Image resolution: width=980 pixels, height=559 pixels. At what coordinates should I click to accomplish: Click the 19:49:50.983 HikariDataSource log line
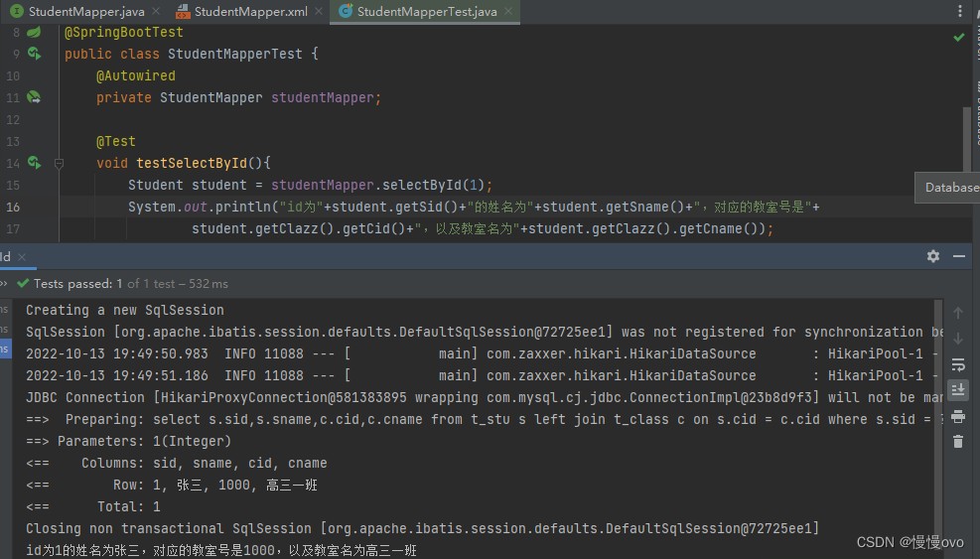pyautogui.click(x=482, y=353)
